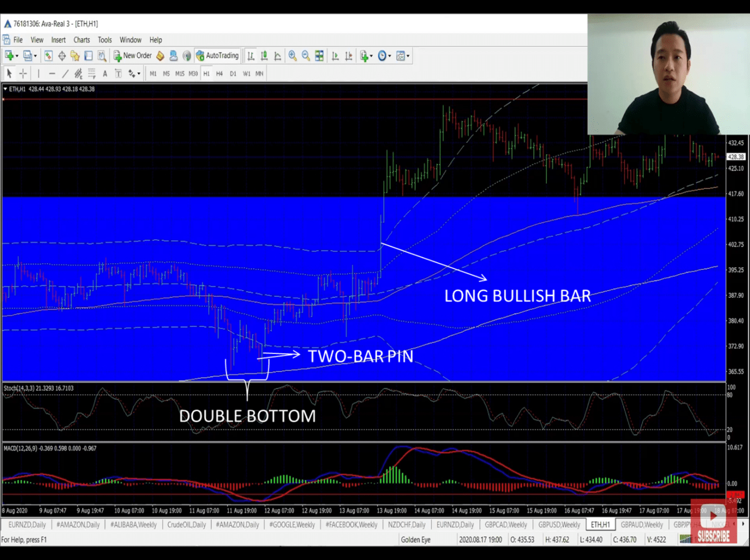Switch chart to Line Chart style

(x=277, y=56)
